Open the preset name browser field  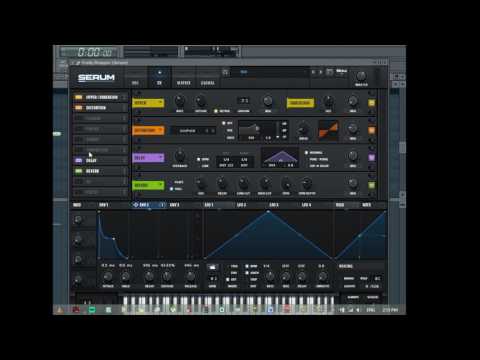(x=269, y=72)
